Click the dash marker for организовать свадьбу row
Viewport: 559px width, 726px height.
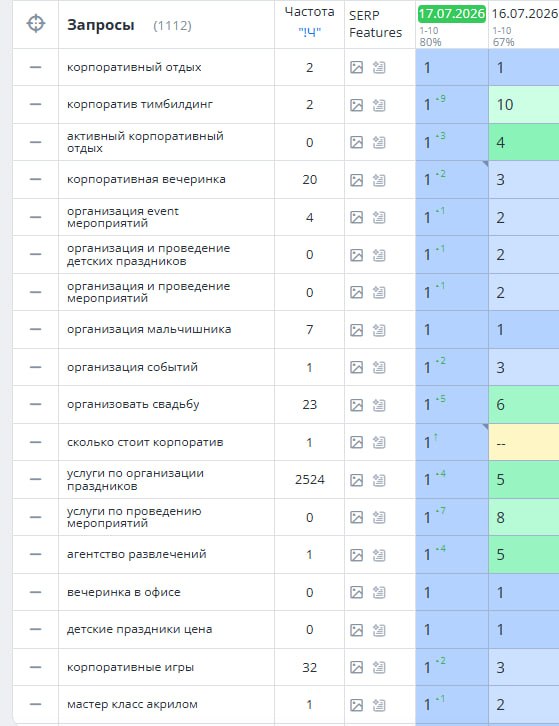(36, 404)
